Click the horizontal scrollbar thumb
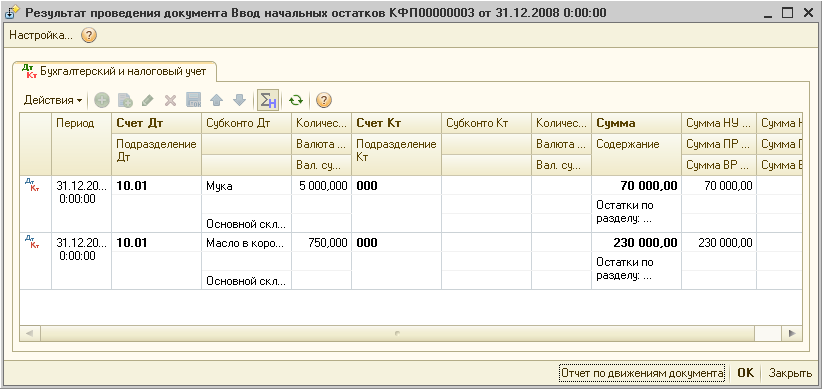 [397, 333]
